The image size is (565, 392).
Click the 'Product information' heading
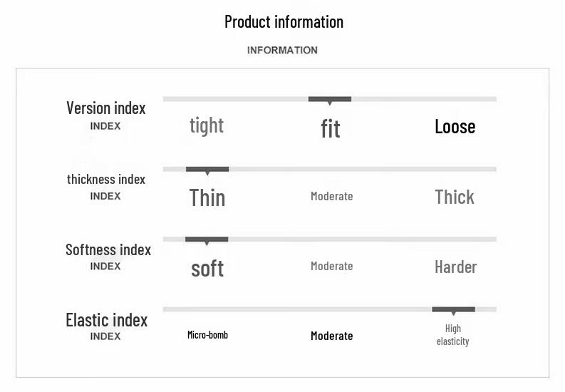pos(284,21)
